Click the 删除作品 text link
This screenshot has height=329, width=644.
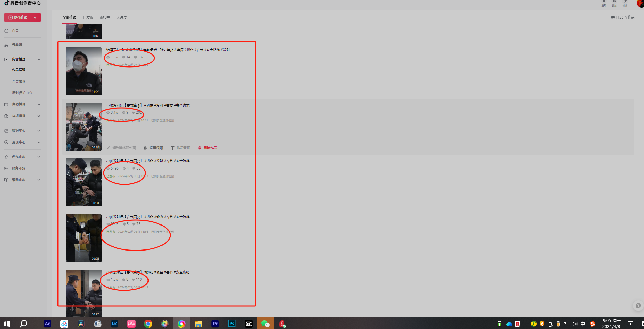click(210, 148)
